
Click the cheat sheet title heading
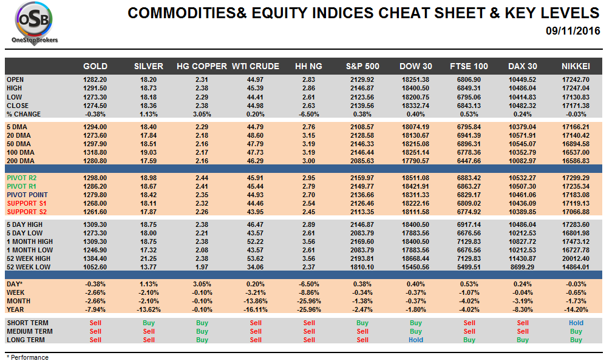tap(363, 13)
